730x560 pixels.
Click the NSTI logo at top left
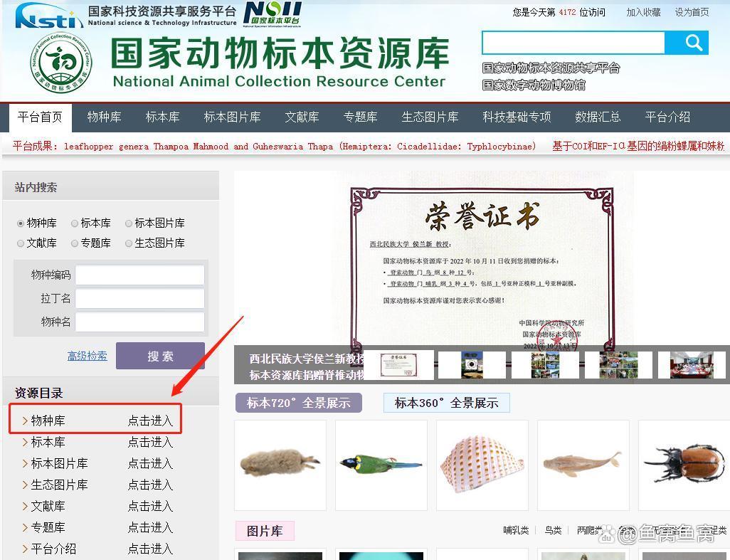point(48,15)
